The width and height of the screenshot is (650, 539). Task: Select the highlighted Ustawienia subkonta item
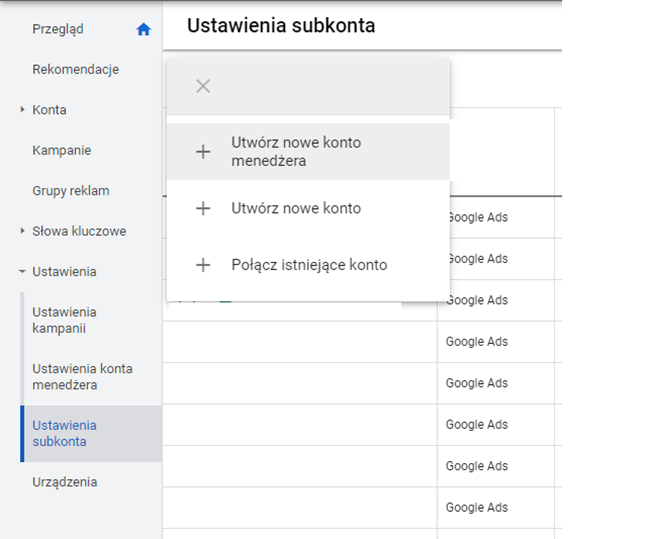[x=64, y=433]
